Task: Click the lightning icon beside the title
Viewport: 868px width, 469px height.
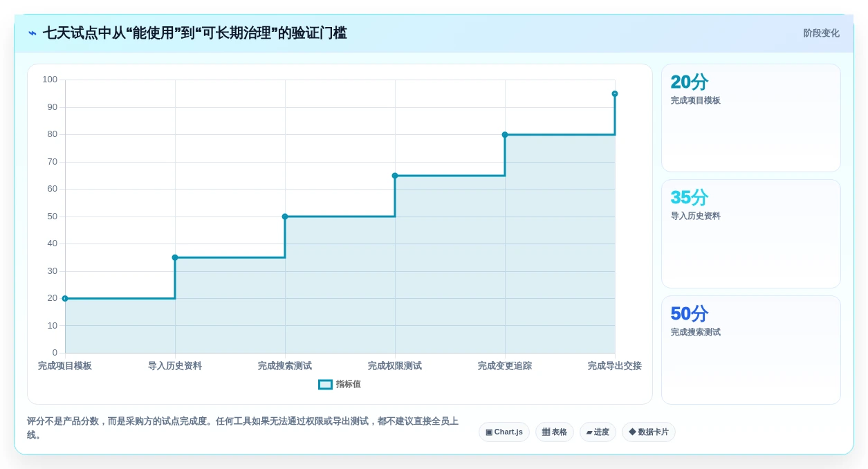Action: point(33,33)
